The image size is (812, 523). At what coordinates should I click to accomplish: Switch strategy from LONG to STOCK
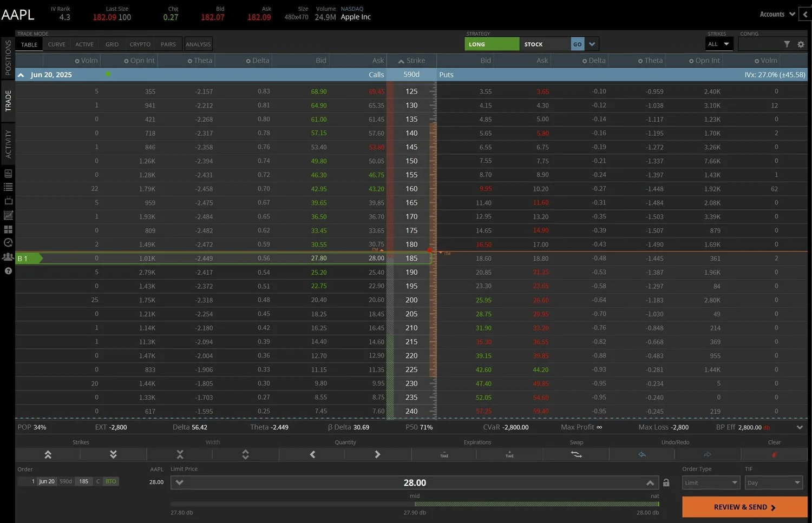[x=533, y=44]
